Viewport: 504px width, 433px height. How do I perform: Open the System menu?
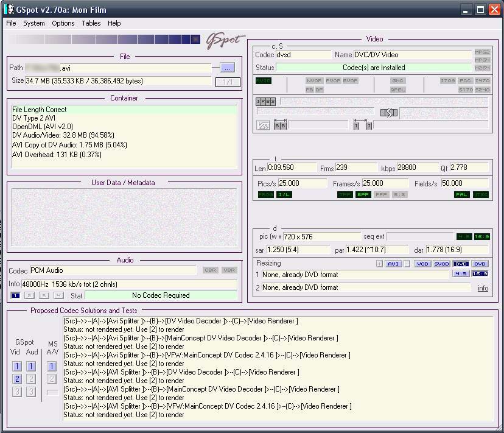pyautogui.click(x=33, y=23)
